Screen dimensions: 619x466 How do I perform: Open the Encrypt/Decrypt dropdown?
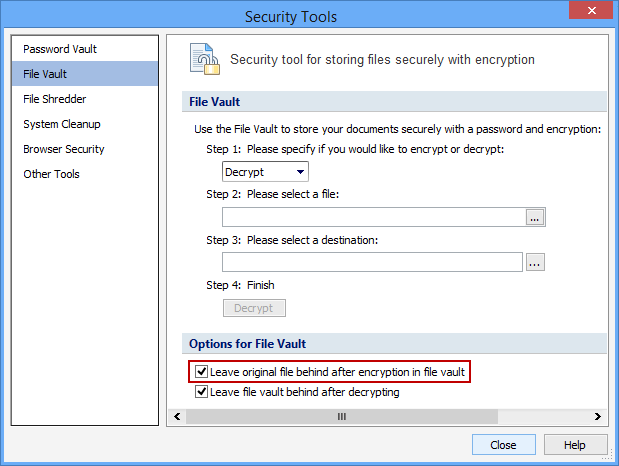265,172
